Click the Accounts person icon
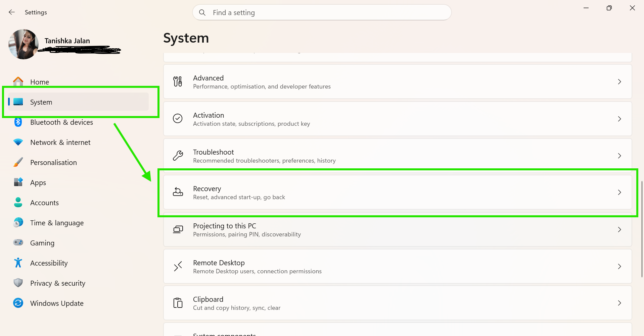 click(x=18, y=202)
